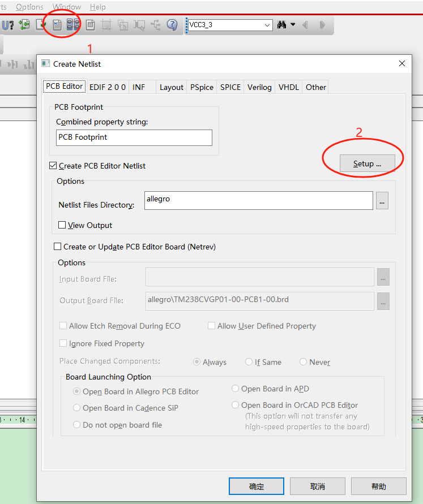
Task: Click the 确定 (OK) button
Action: [257, 486]
